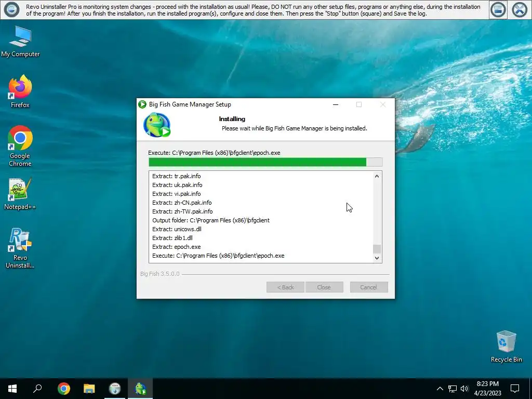Launch Chrome from the taskbar
The image size is (532, 399).
(64, 389)
